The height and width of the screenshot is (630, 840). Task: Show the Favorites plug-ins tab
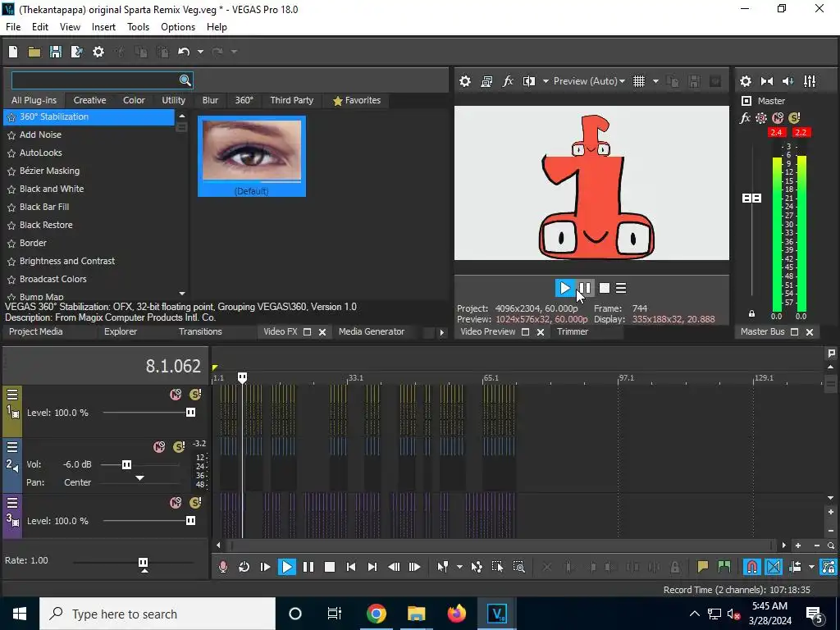[x=357, y=100]
